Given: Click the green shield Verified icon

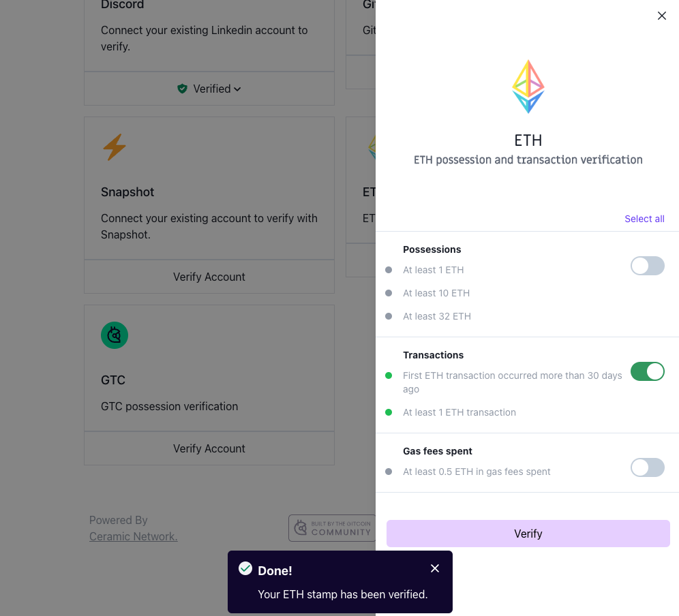Looking at the screenshot, I should (182, 89).
